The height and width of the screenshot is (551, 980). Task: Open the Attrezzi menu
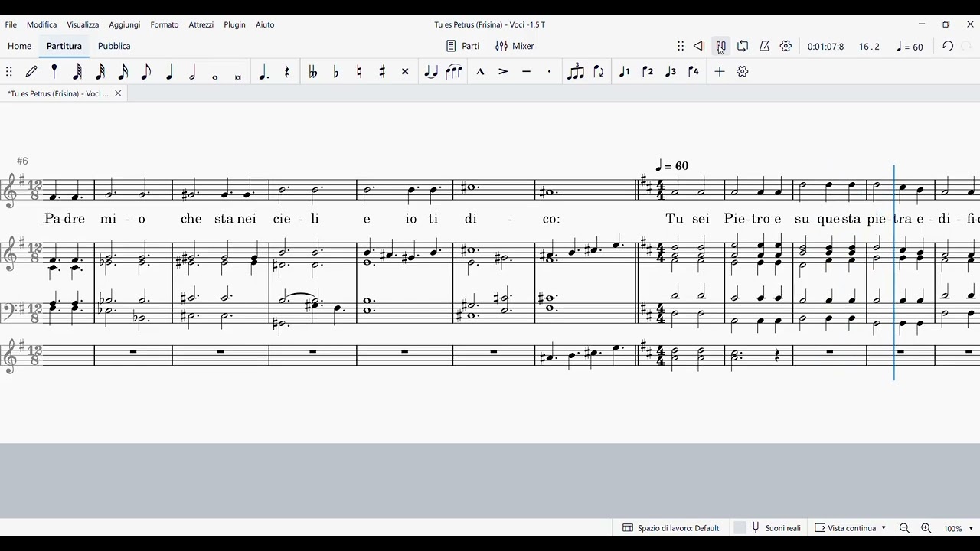pos(201,24)
